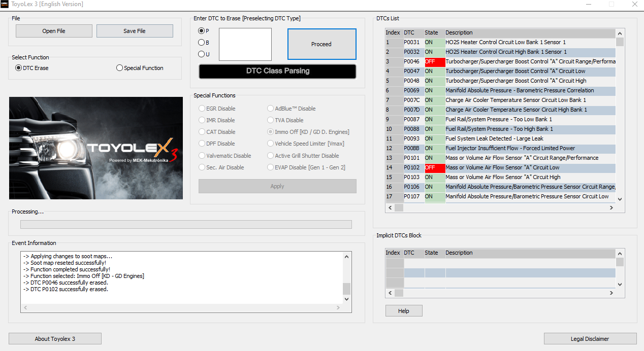Click Implicit DTCs Block horizontal scroll right arrow
Image resolution: width=644 pixels, height=351 pixels.
pos(611,293)
